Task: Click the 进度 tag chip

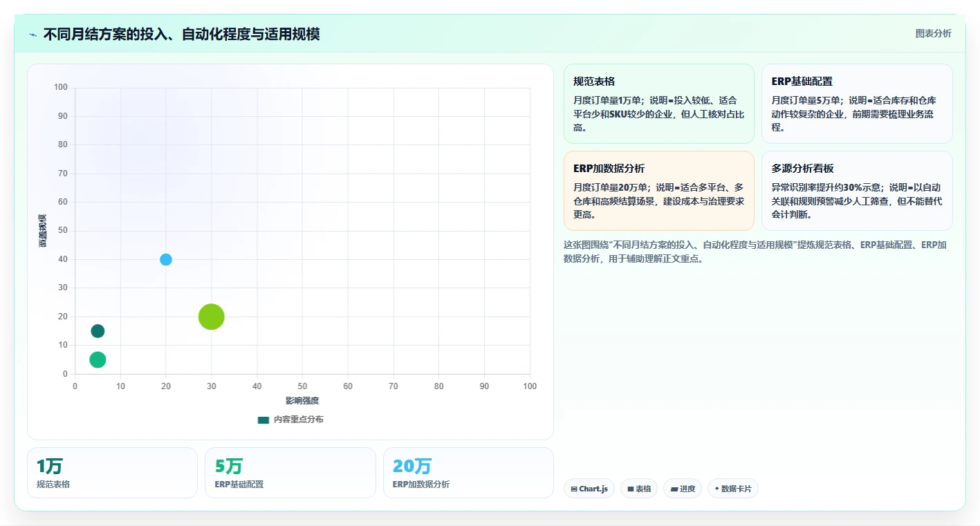Action: tap(683, 489)
